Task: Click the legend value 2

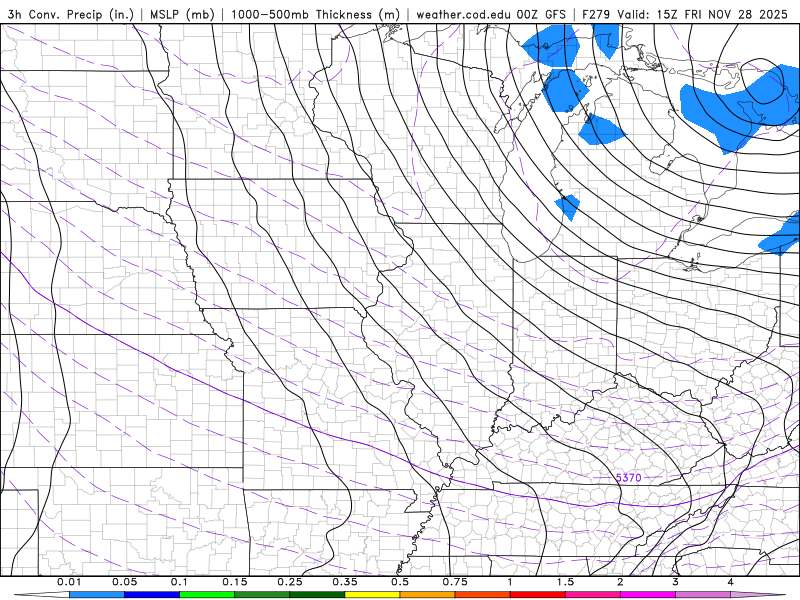Action: (620, 582)
